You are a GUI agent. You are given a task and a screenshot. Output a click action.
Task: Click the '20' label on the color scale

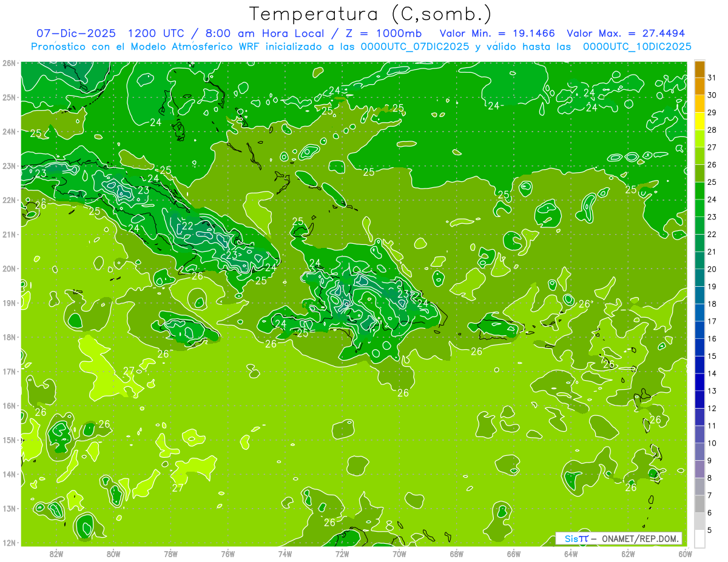pos(712,269)
